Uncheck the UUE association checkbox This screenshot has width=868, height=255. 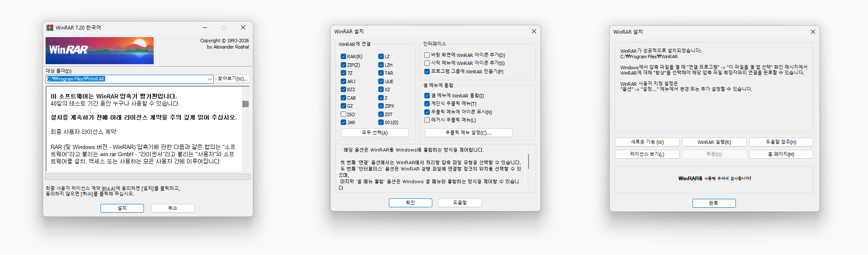coord(381,81)
